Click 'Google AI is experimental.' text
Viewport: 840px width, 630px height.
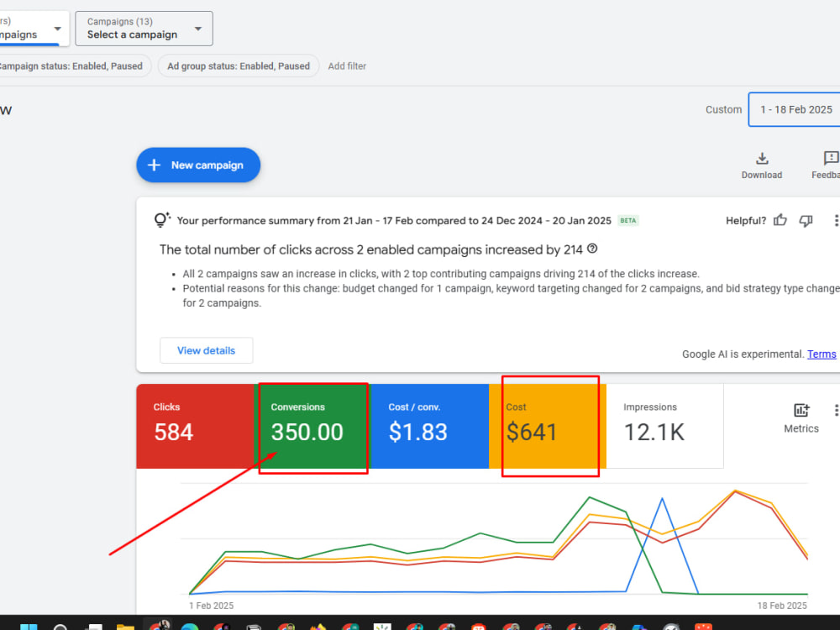(743, 354)
